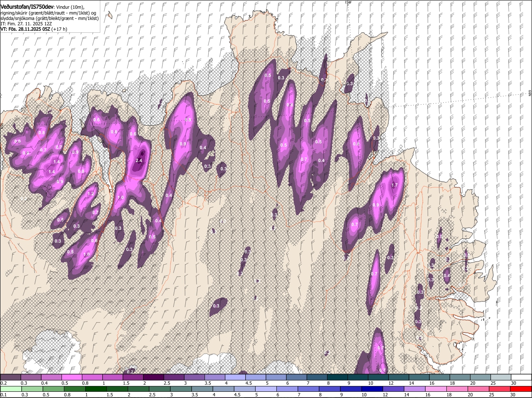This screenshot has width=532, height=398.
Task: Select upper scale swatch between 0.3 and 0.4
Action: 31,377
